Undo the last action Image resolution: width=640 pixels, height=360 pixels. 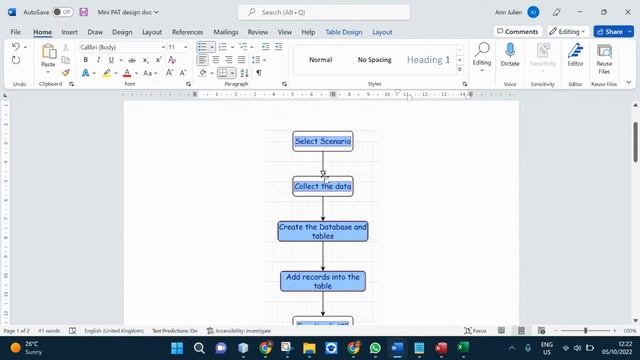[16, 47]
